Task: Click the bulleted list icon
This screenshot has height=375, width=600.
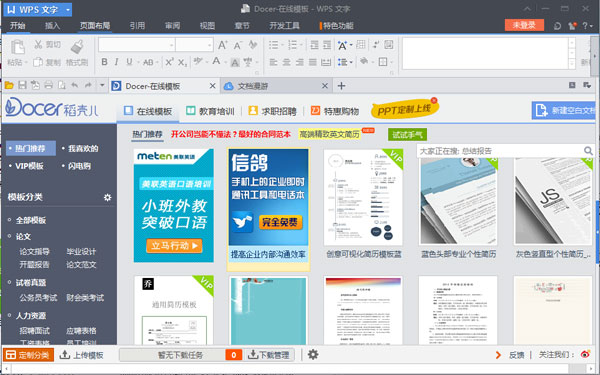Action: point(274,45)
